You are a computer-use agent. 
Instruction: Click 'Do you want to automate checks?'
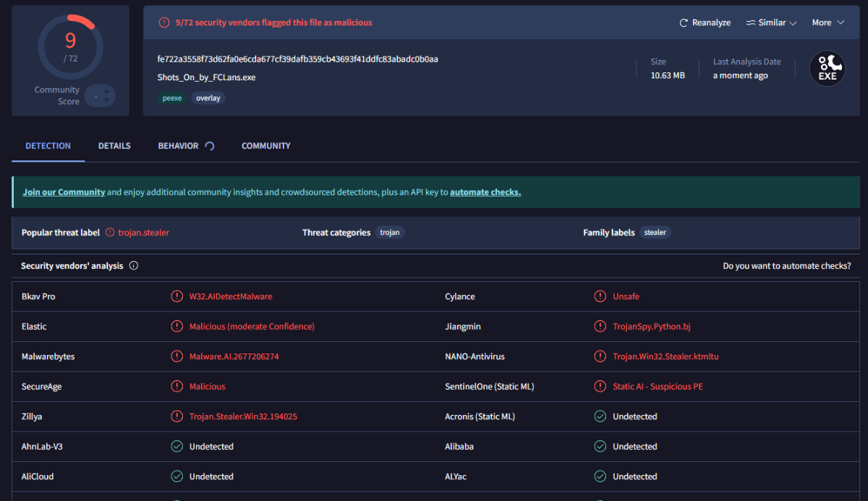(x=787, y=266)
